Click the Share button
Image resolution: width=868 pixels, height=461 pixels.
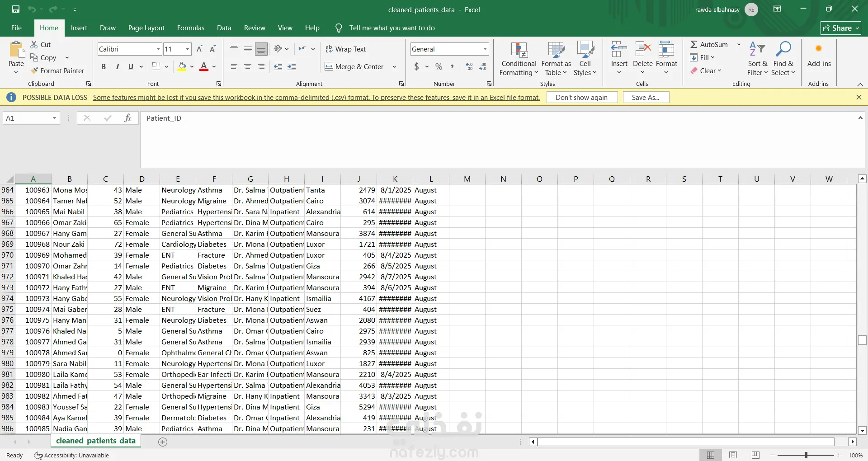(841, 28)
